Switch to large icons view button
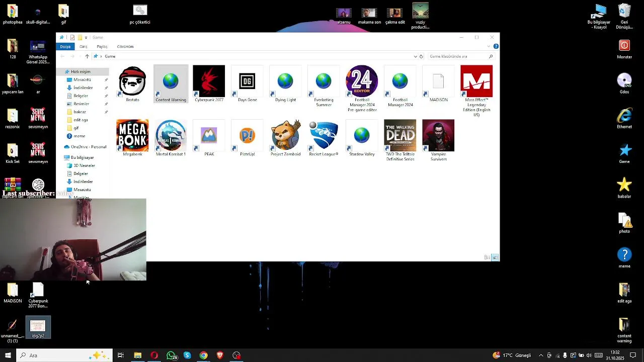Screen dimensions: 644x362 [495, 257]
